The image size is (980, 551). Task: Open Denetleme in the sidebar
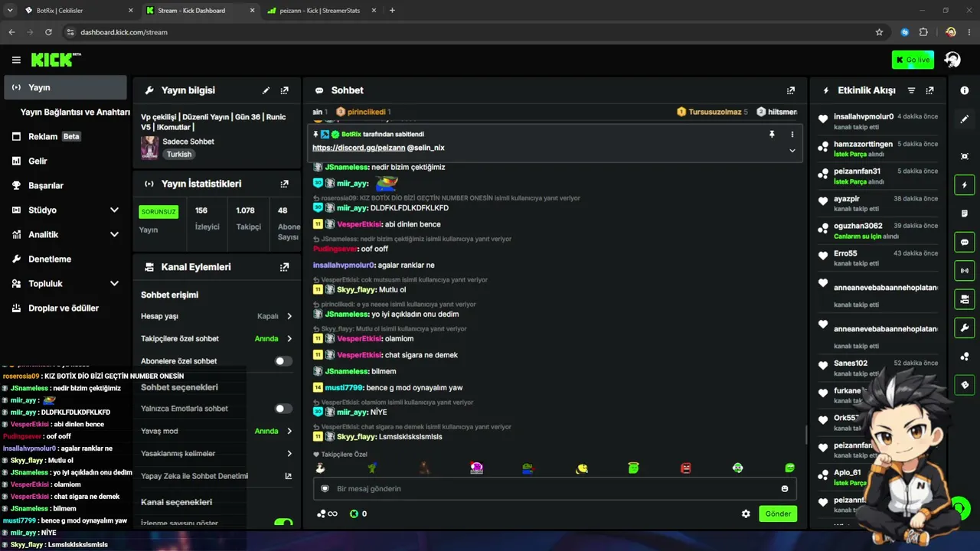coord(65,259)
